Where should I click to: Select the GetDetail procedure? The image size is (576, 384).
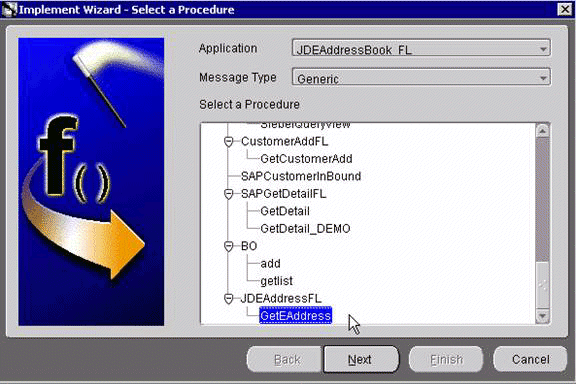[x=285, y=211]
